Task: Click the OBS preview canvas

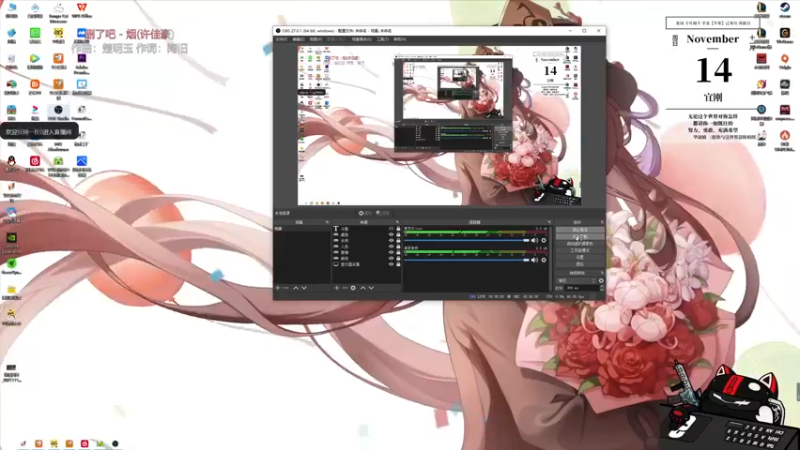Action: (439, 125)
